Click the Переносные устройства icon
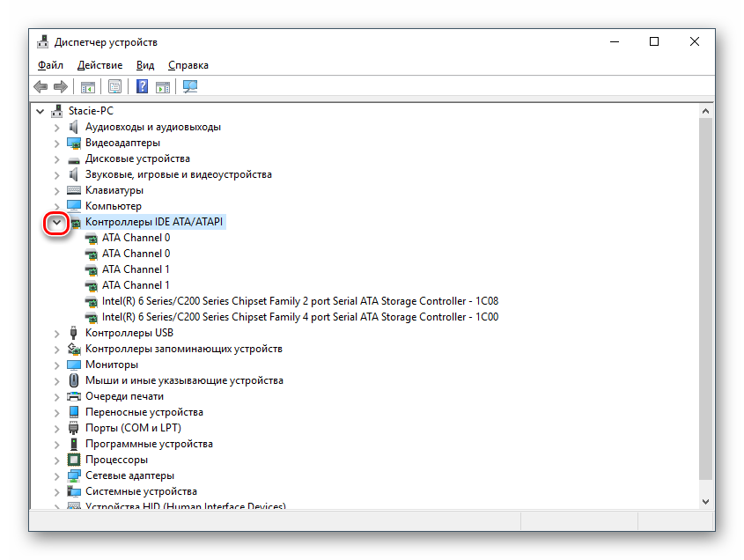Image resolution: width=744 pixels, height=560 pixels. pos(74,412)
